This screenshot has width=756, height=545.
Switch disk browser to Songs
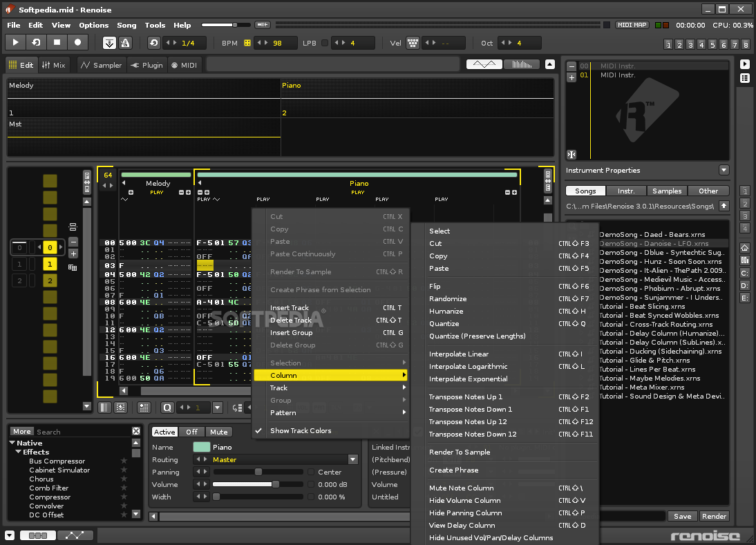[x=585, y=191]
